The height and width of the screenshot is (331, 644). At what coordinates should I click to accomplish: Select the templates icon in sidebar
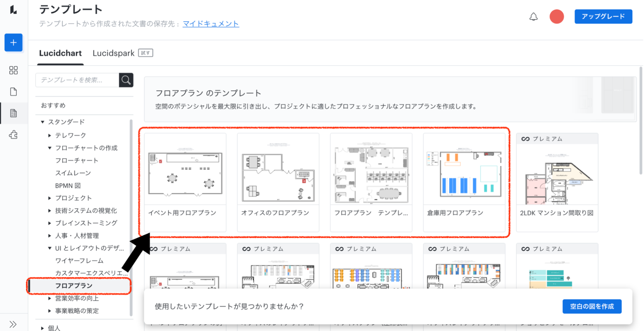click(14, 113)
